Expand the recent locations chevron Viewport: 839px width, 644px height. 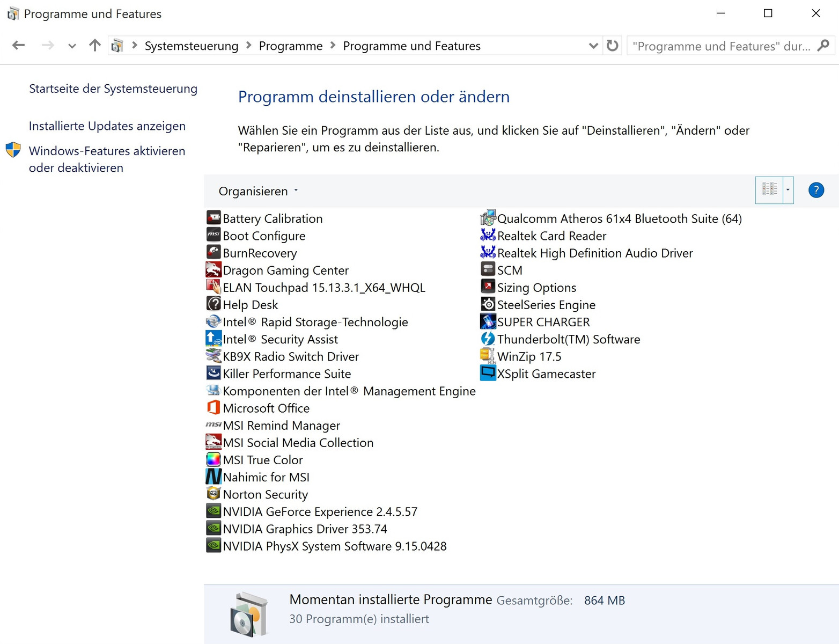(72, 46)
